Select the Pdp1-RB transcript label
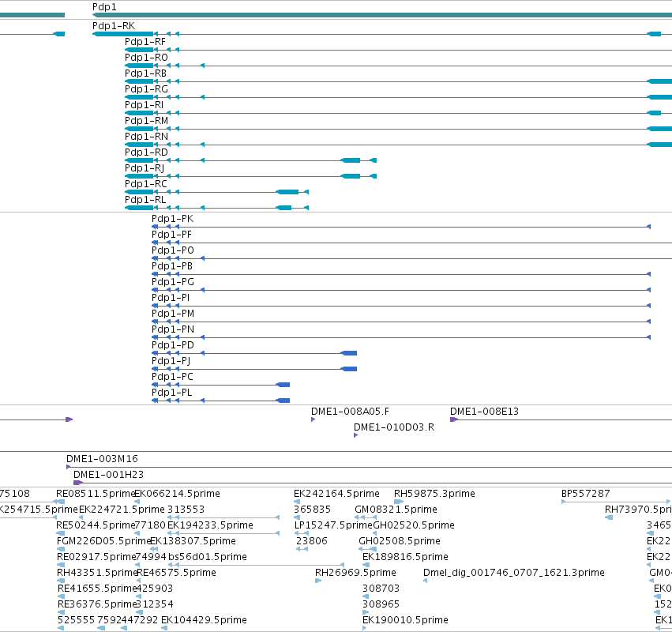This screenshot has width=672, height=632. tap(145, 73)
